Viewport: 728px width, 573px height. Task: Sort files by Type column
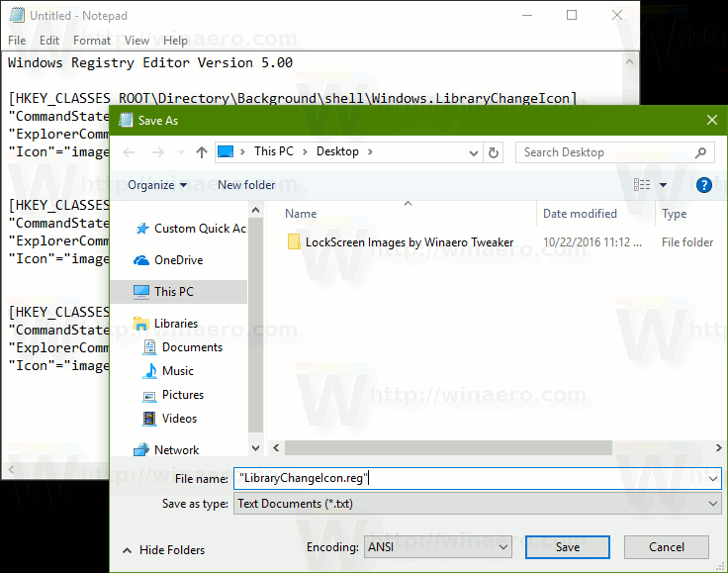[675, 214]
